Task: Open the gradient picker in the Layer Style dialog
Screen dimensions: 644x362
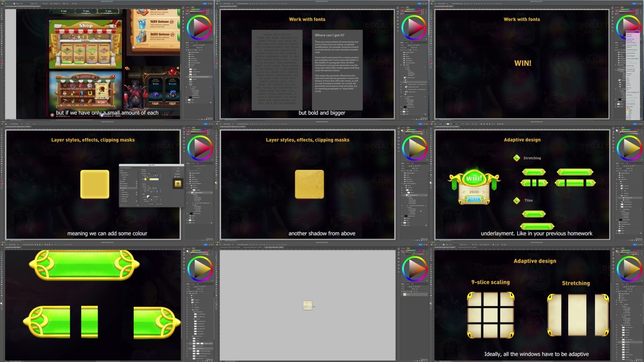Action: [154, 179]
